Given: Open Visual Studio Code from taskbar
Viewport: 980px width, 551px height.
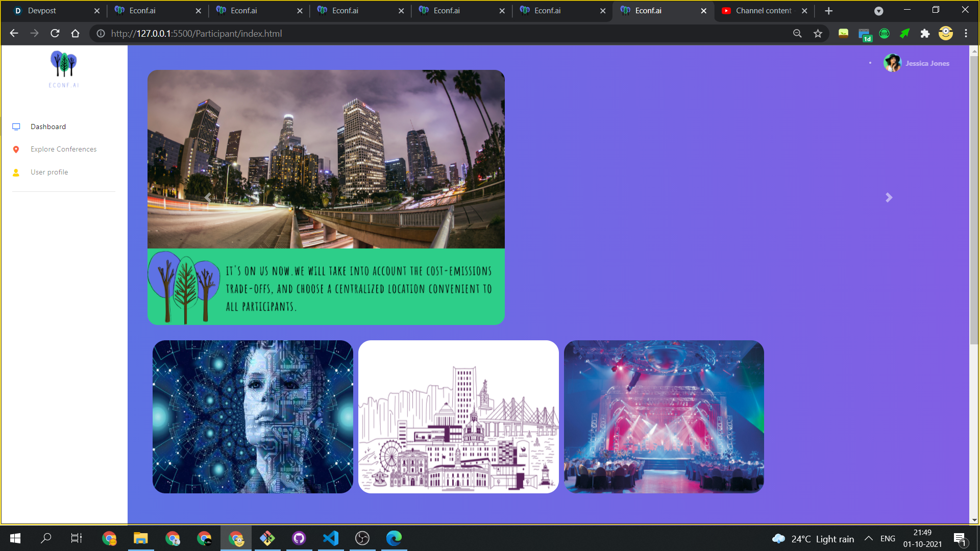Looking at the screenshot, I should coord(331,538).
